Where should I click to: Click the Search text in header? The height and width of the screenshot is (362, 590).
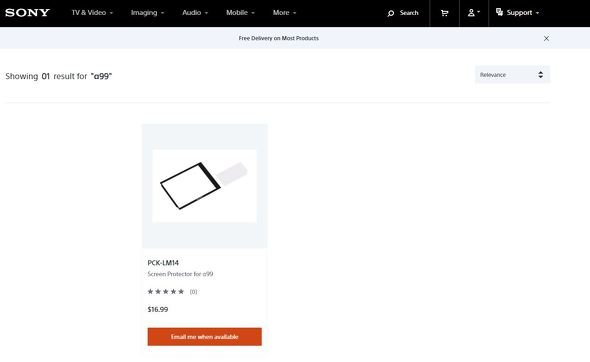click(x=409, y=13)
